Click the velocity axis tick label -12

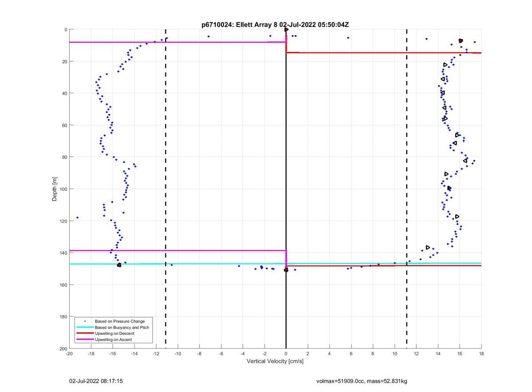[156, 353]
